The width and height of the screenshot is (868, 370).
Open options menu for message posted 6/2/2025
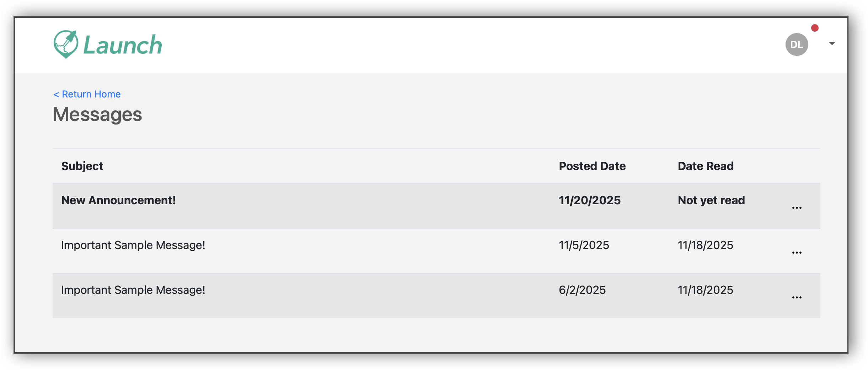click(797, 297)
